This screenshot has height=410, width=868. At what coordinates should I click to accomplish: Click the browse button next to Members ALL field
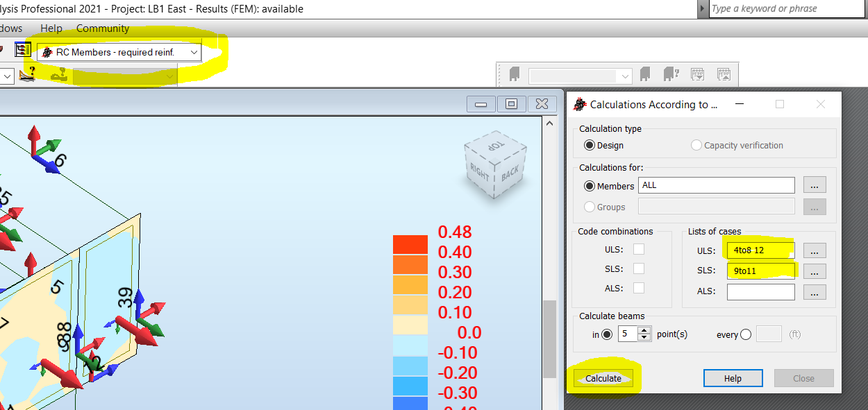[814, 185]
